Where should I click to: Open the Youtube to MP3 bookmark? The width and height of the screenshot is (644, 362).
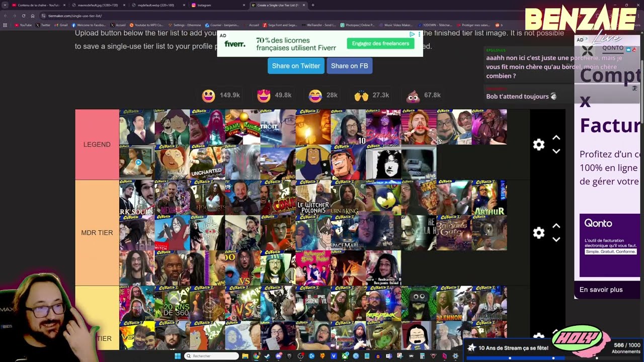click(x=146, y=25)
